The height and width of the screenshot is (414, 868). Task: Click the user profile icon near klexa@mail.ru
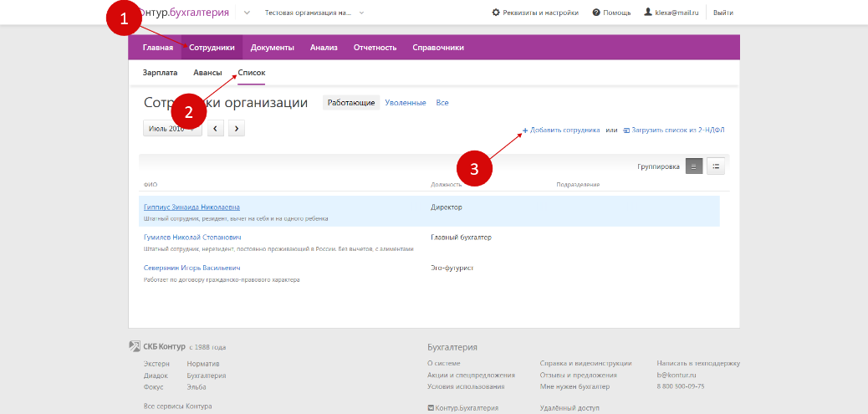[x=648, y=13]
